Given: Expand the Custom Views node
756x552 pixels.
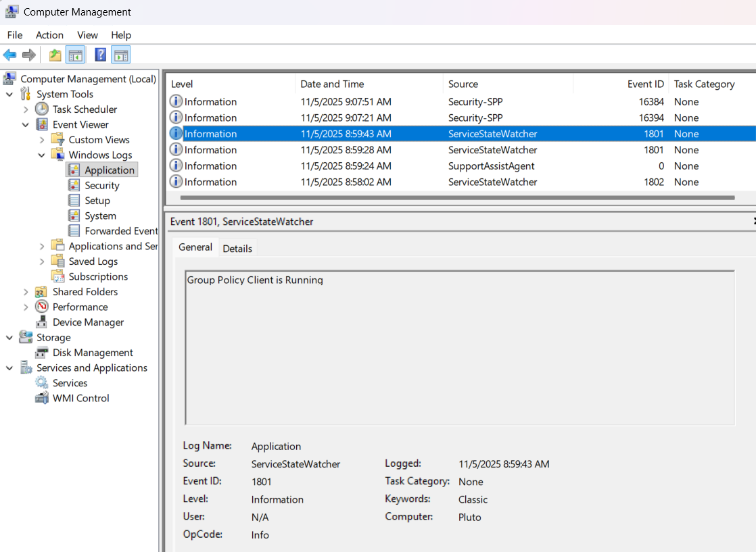Looking at the screenshot, I should click(x=42, y=140).
